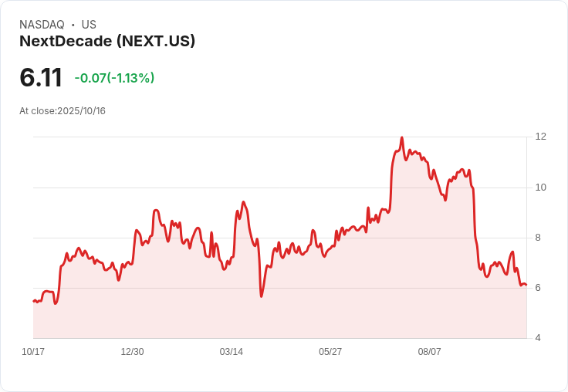
Task: Click the 4 price axis label
Action: (538, 338)
